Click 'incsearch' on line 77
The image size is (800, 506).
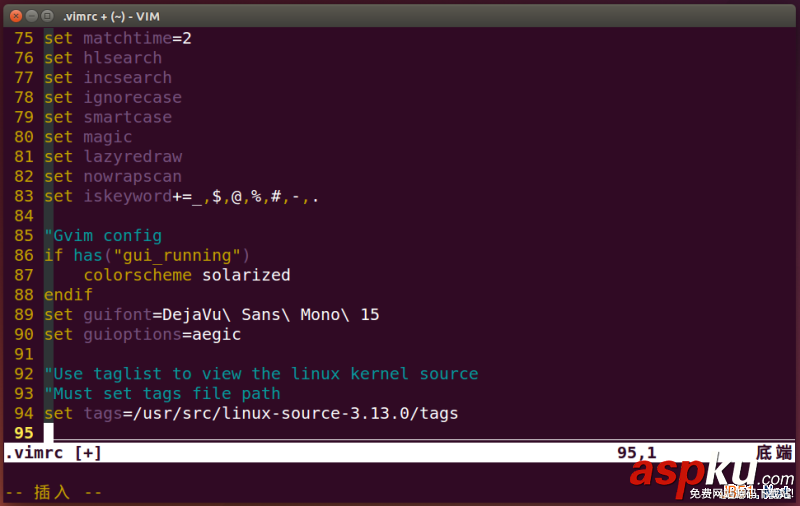point(128,78)
